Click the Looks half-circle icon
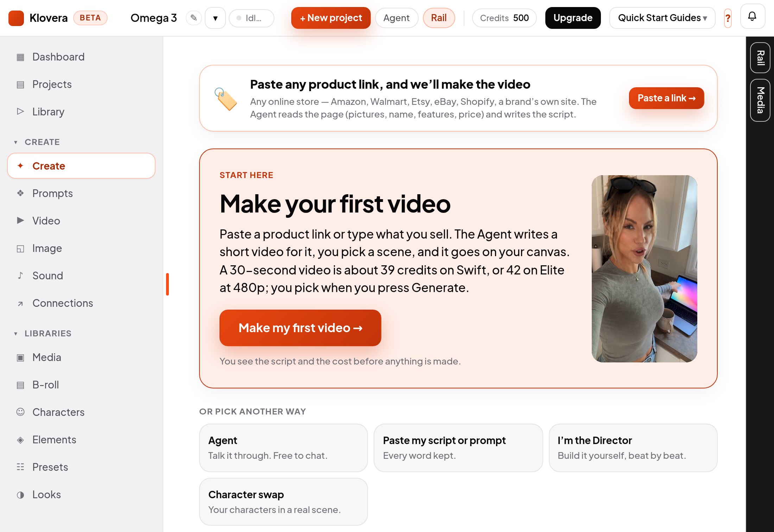Screen dimensions: 774x532 20,495
